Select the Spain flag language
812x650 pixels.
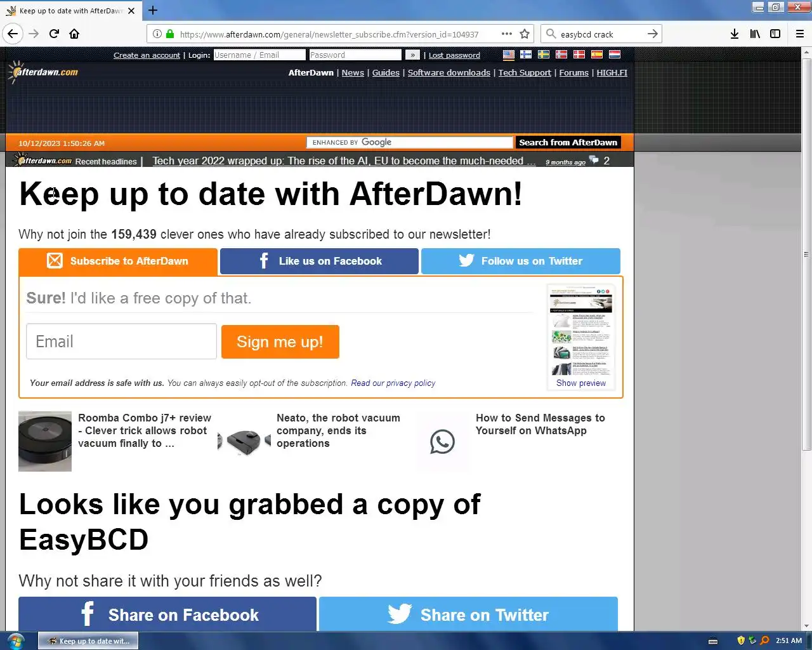[x=597, y=55]
